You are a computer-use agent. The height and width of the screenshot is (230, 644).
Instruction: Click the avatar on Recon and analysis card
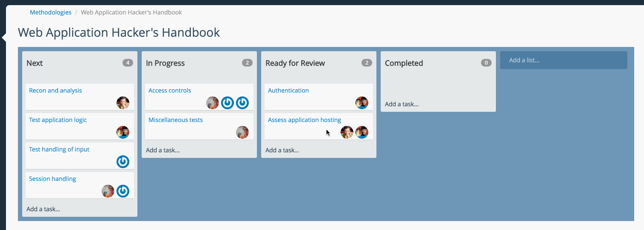123,103
